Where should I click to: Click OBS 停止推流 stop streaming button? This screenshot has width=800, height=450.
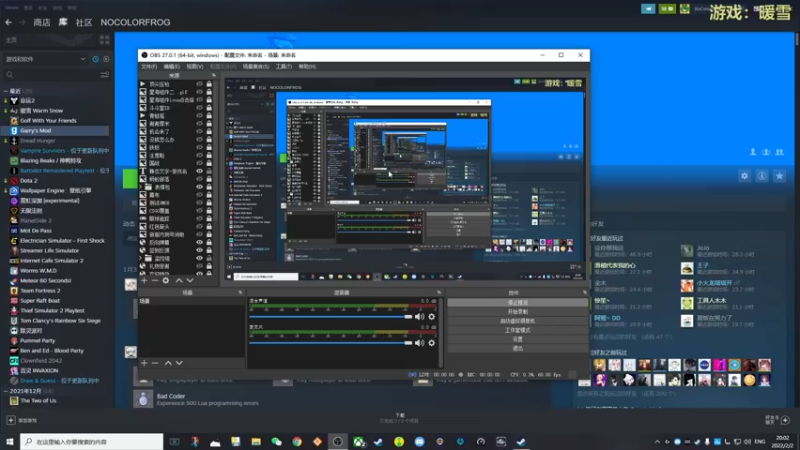point(517,303)
